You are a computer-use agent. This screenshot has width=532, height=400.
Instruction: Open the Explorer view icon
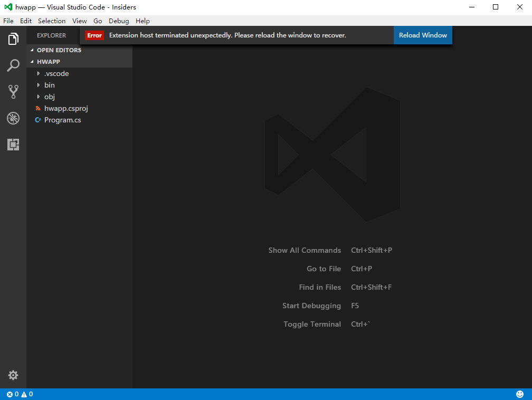tap(13, 38)
